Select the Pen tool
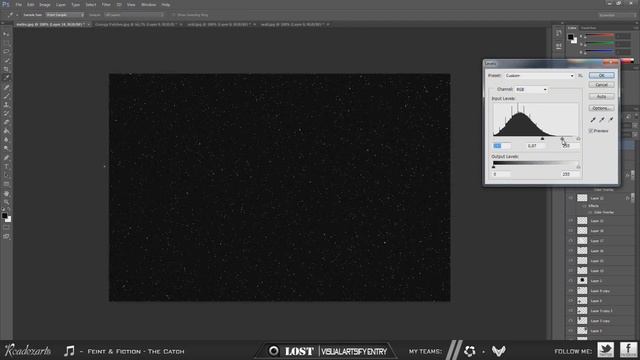This screenshot has height=360, width=640. pyautogui.click(x=6, y=158)
